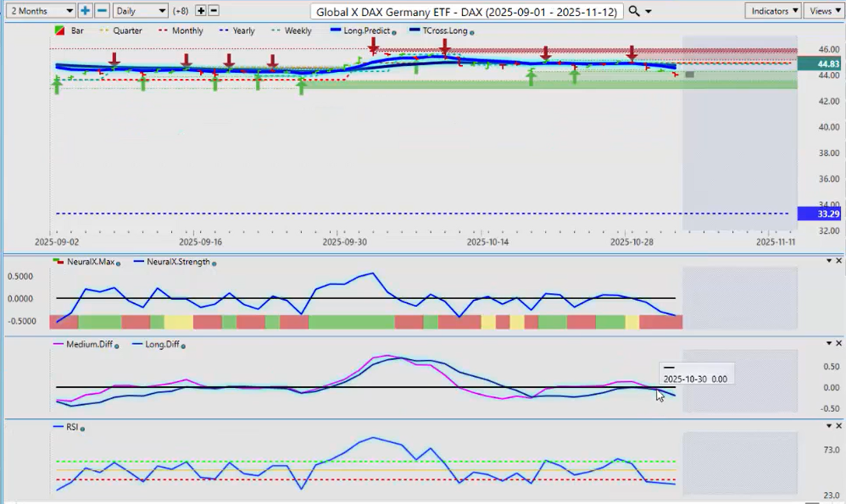Click the 44.83 price label on axis

tap(828, 64)
